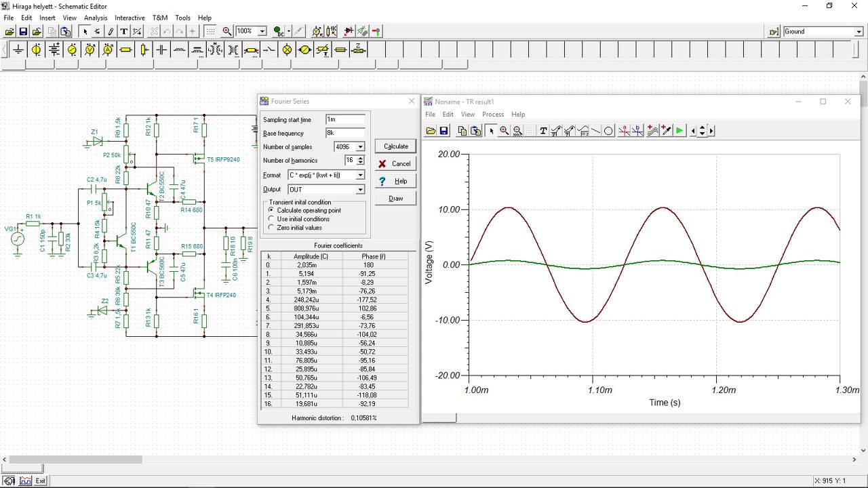
Task: Open the Analysis menu
Action: point(96,18)
